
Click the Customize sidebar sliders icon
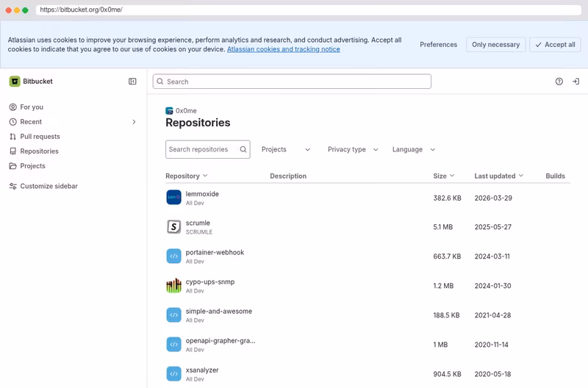pos(12,186)
